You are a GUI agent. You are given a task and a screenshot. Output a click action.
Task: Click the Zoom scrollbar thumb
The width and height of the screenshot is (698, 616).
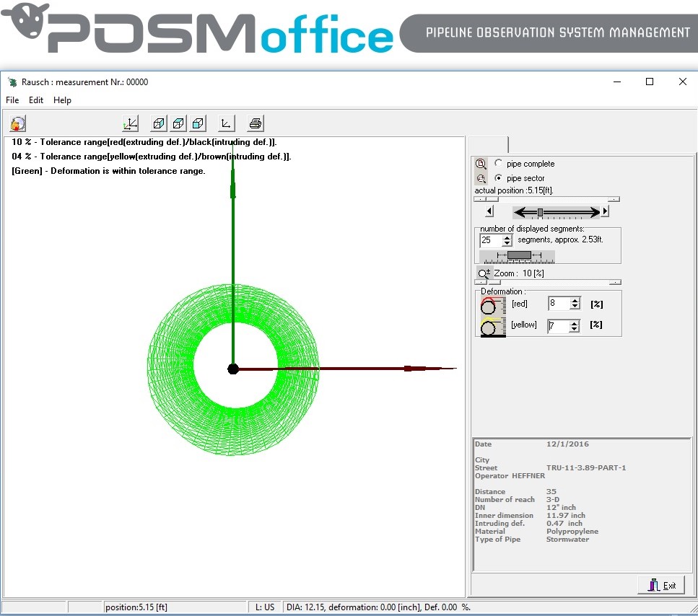[x=494, y=283]
